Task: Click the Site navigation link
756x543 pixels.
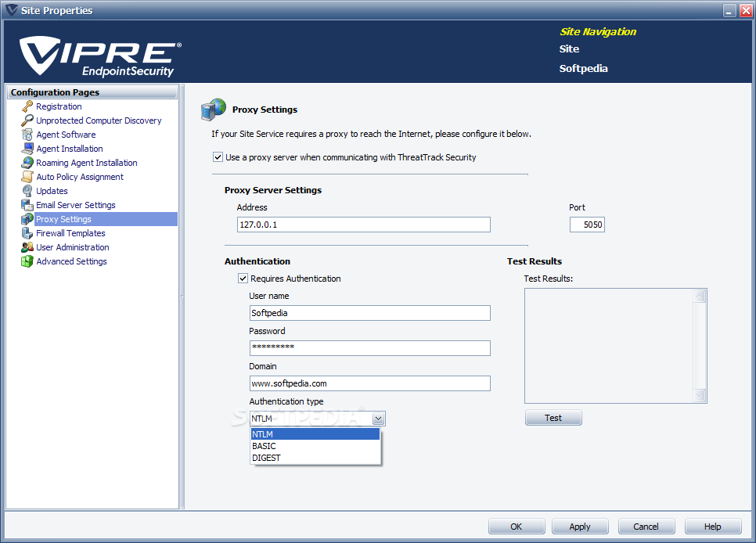Action: (x=570, y=49)
